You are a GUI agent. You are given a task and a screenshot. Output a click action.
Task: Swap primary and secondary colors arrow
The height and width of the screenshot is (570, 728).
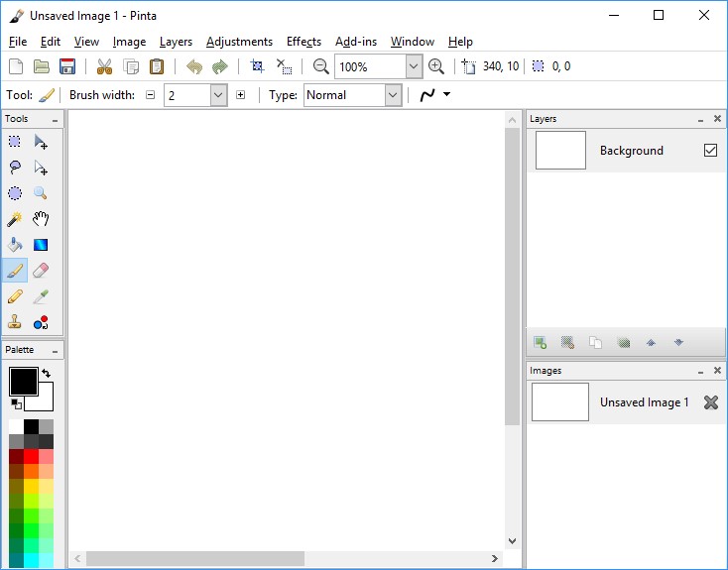click(x=46, y=373)
